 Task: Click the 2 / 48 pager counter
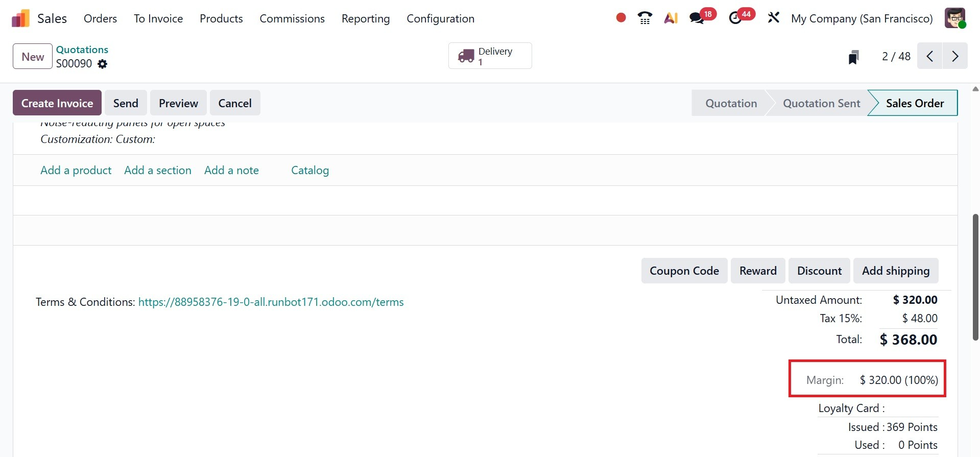pos(896,56)
